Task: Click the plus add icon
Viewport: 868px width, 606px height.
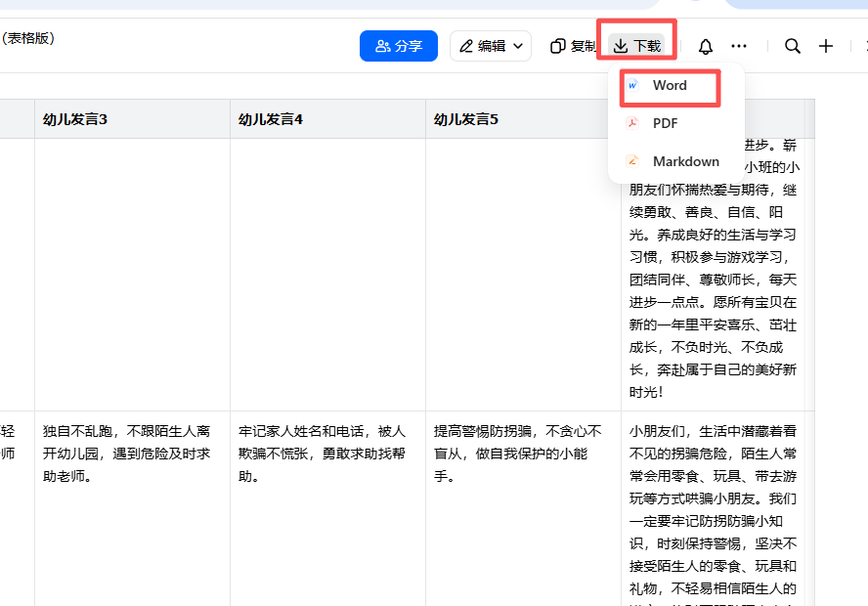Action: [826, 46]
